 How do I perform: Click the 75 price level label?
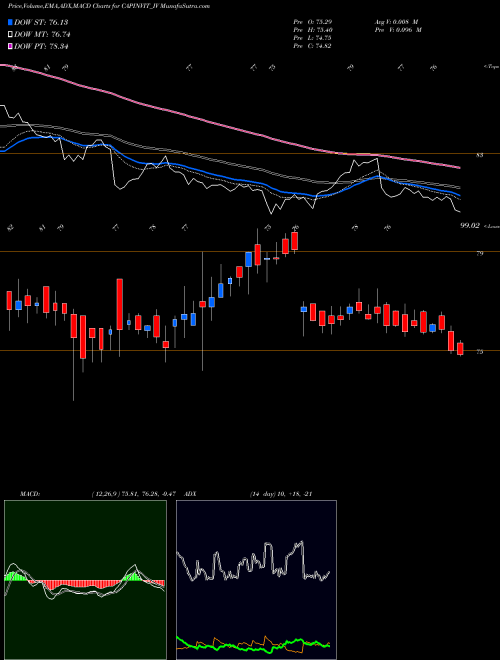point(479,352)
